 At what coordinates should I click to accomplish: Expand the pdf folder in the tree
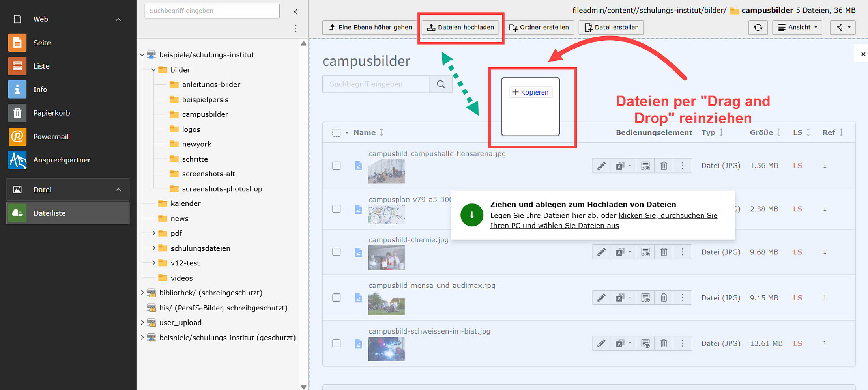click(153, 233)
